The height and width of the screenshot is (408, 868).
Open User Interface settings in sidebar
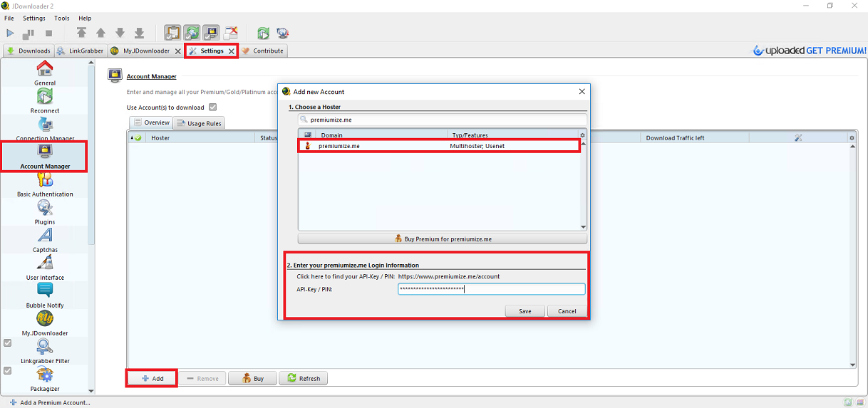[x=44, y=268]
